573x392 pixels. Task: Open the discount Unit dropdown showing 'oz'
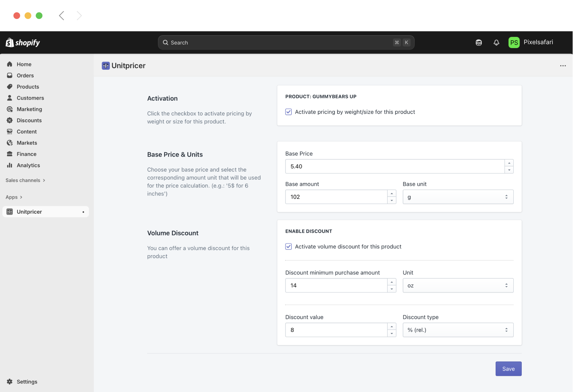pos(458,285)
